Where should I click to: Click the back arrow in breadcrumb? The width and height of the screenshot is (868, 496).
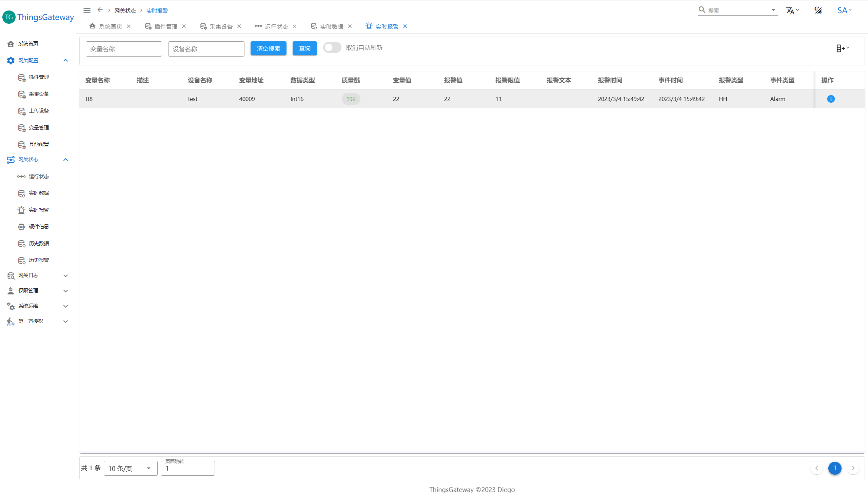(100, 10)
